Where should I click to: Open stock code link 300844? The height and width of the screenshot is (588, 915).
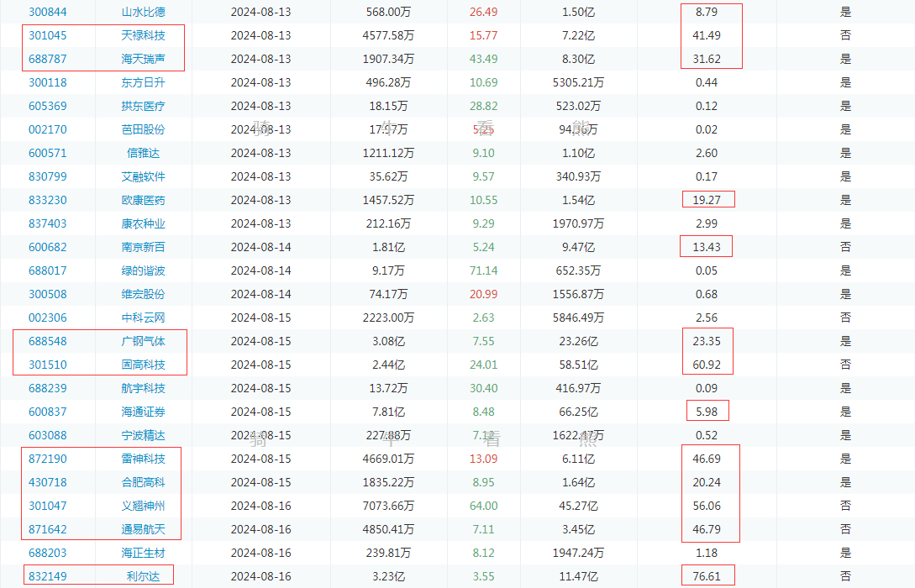[48, 12]
